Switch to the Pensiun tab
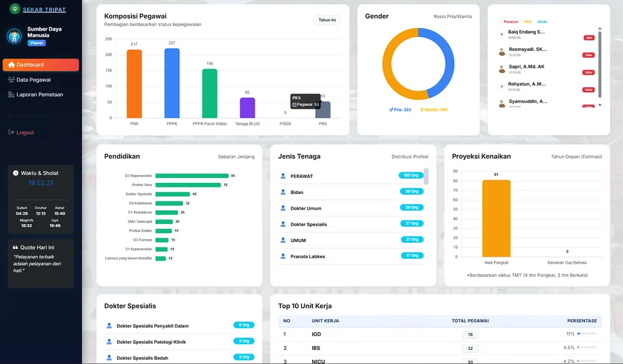 511,21
